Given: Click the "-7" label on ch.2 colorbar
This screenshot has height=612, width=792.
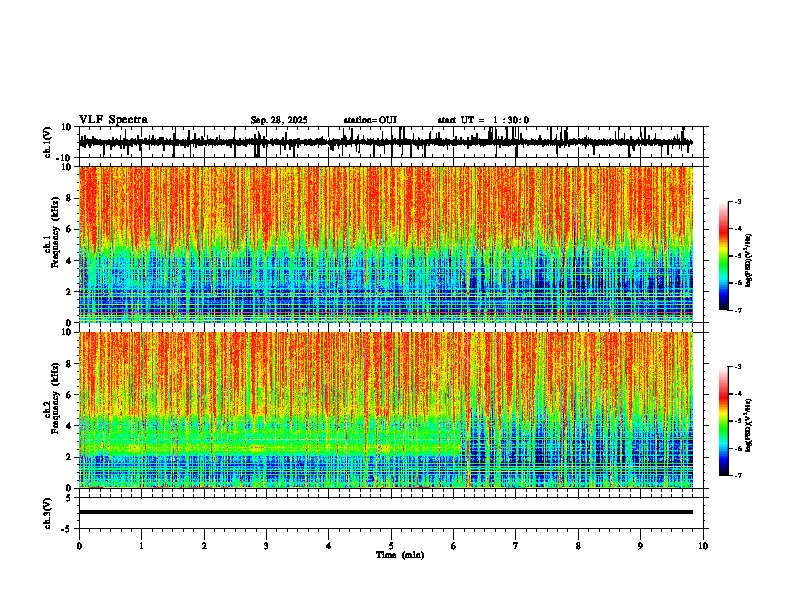Looking at the screenshot, I should (737, 475).
